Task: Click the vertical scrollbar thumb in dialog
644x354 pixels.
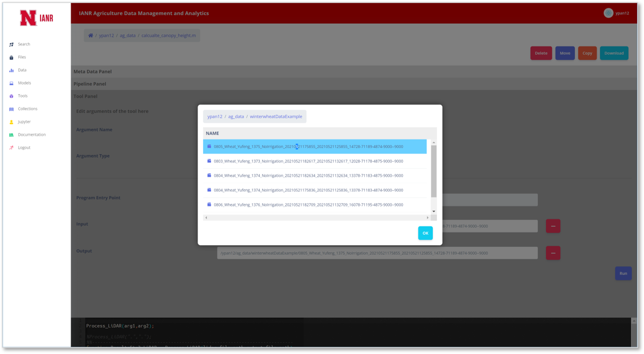Action: pos(433,171)
